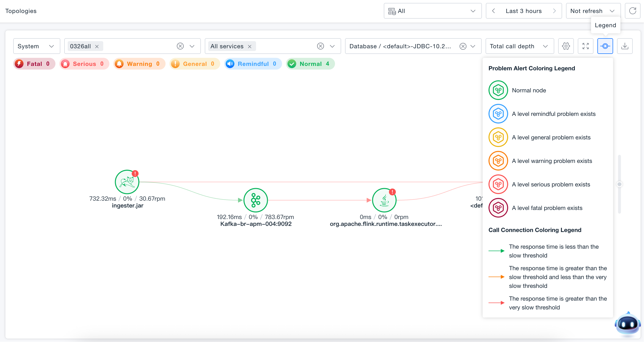Enter fullscreen topology view
This screenshot has width=644, height=342.
(x=586, y=46)
